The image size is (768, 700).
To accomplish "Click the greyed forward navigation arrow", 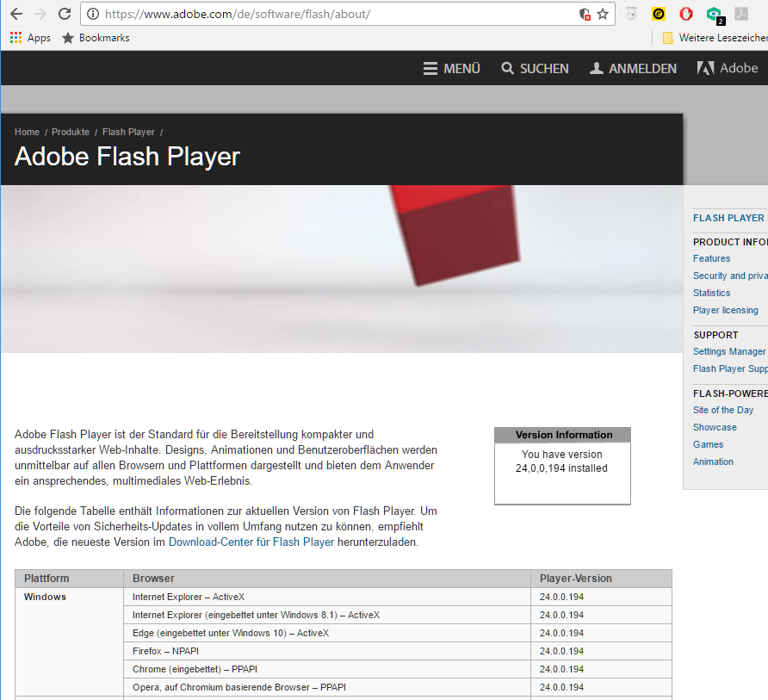I will pyautogui.click(x=40, y=14).
